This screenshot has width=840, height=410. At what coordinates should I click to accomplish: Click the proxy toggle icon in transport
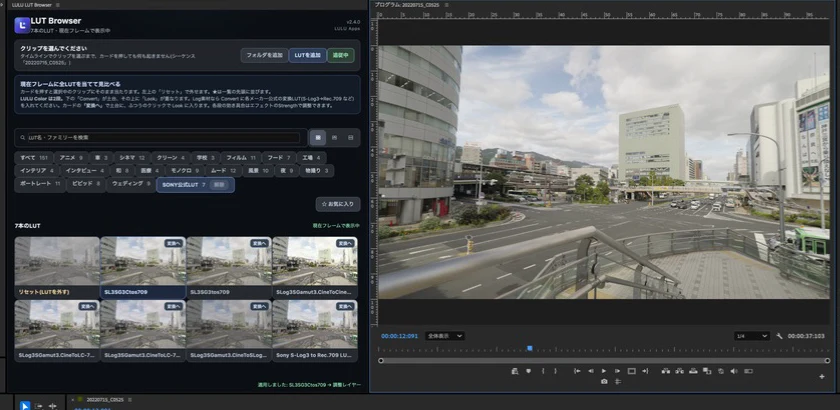(748, 371)
